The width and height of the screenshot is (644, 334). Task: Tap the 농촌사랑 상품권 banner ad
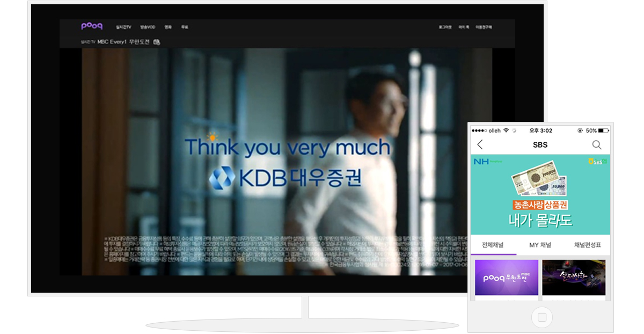coord(540,195)
